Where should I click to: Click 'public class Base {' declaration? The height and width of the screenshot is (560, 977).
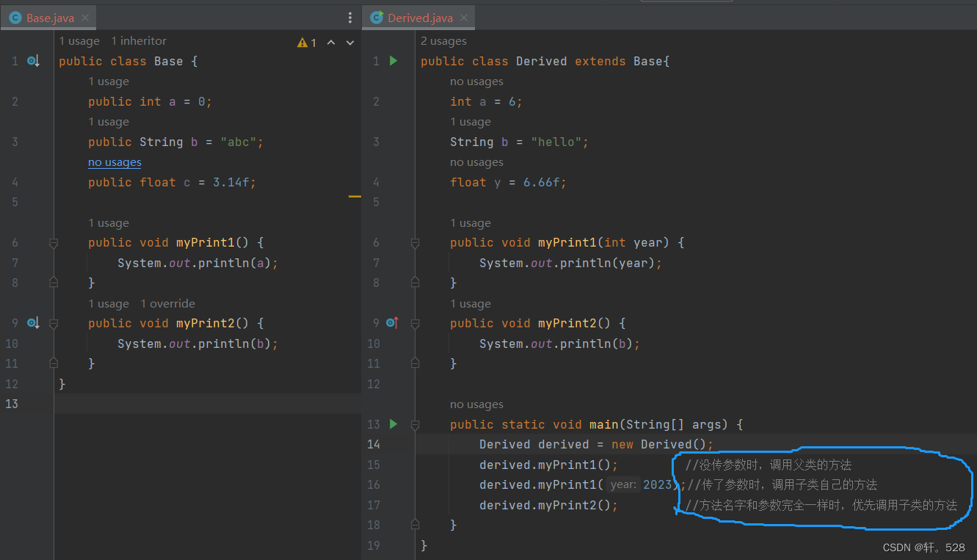[128, 62]
